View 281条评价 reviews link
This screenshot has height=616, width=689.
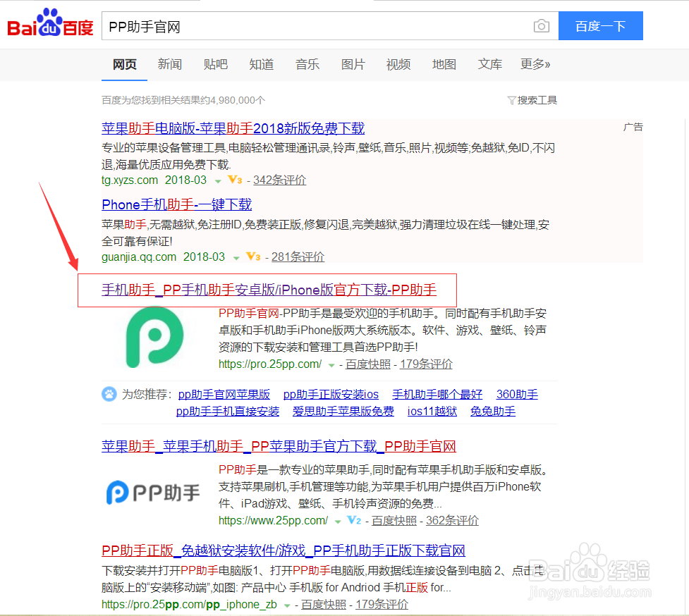pos(298,257)
